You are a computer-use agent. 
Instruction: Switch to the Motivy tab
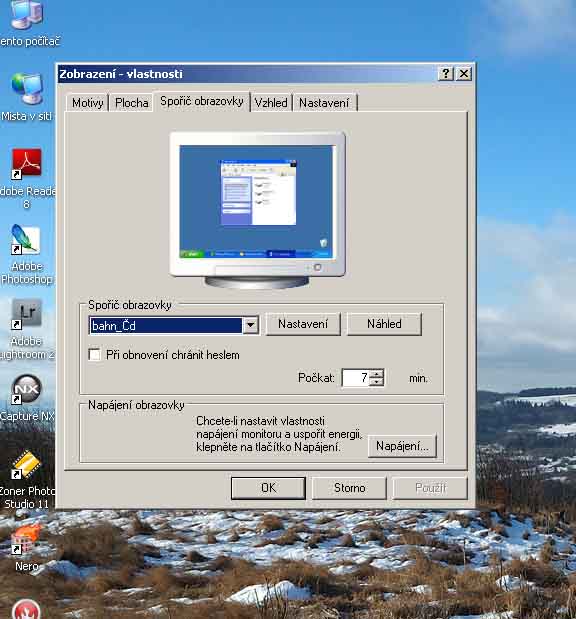[87, 103]
